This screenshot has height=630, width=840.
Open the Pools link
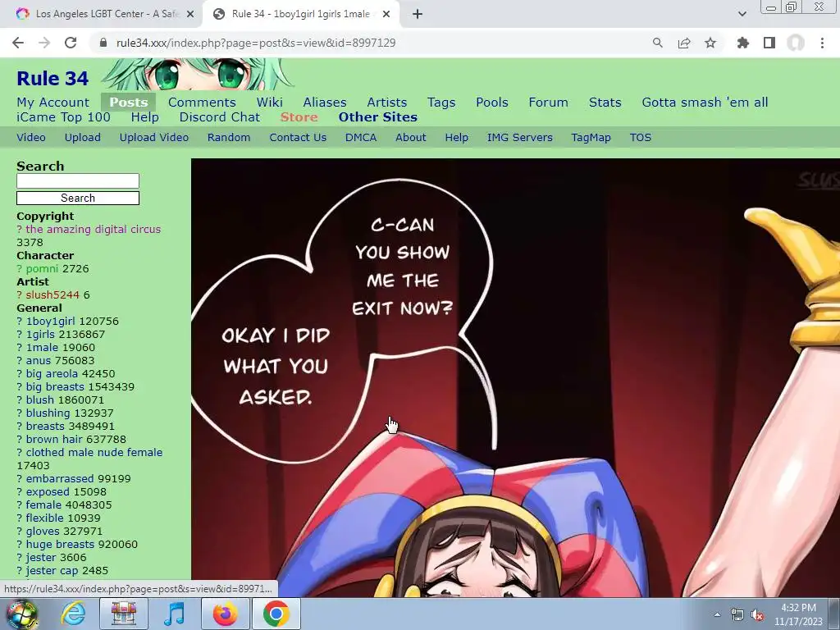point(492,103)
